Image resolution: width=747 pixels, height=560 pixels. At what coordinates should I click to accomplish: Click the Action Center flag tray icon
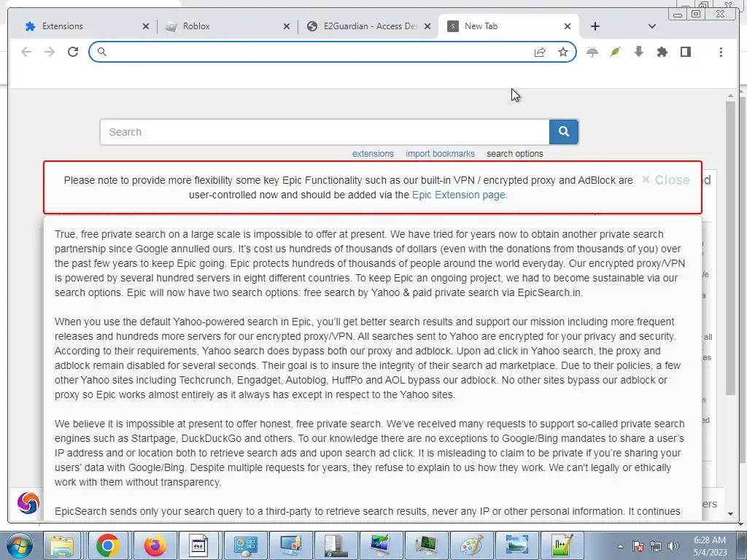638,547
